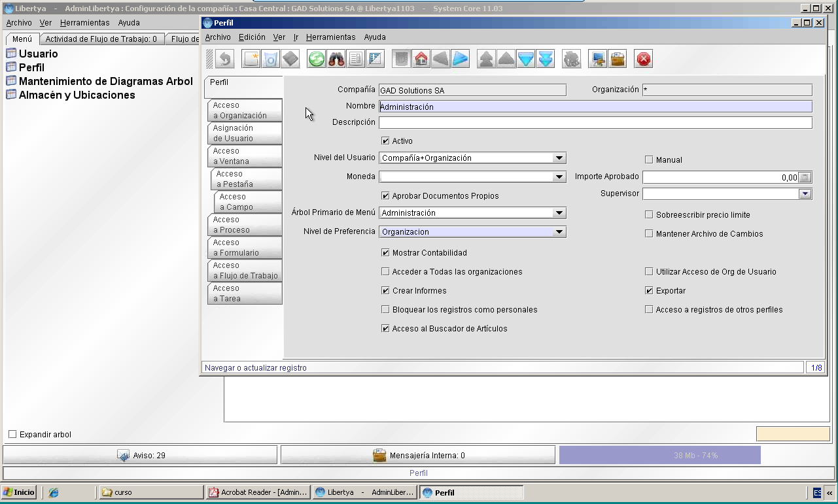Switch to Acceso a Ventana tab
Screen dimensions: 838x504
pos(245,156)
